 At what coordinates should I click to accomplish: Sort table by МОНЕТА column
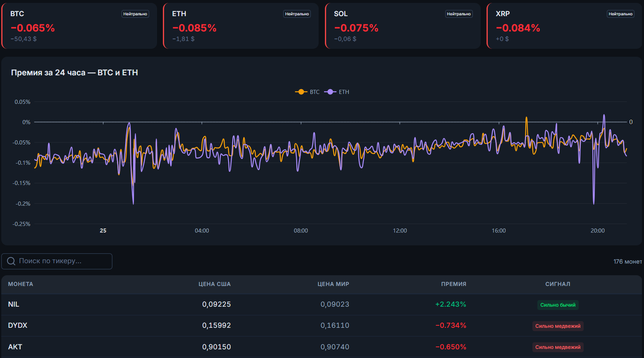coord(21,284)
